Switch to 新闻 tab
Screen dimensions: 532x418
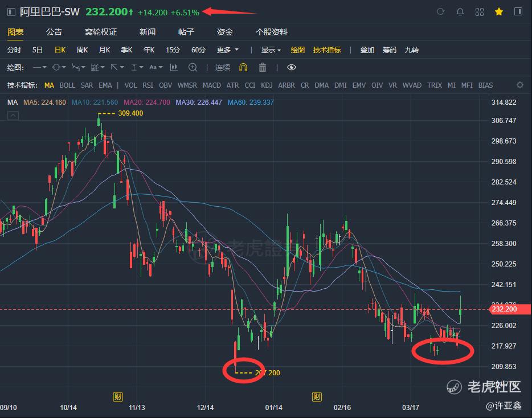pyautogui.click(x=148, y=32)
